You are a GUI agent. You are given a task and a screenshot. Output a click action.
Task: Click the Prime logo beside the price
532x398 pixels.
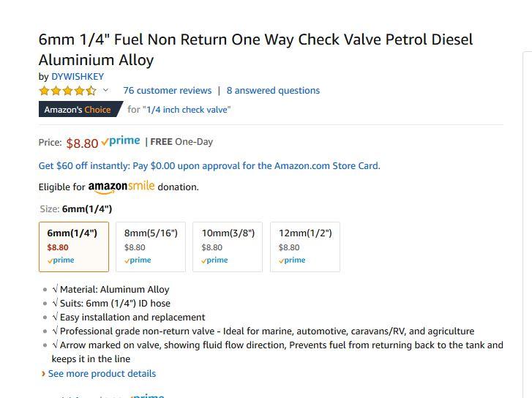coord(121,141)
